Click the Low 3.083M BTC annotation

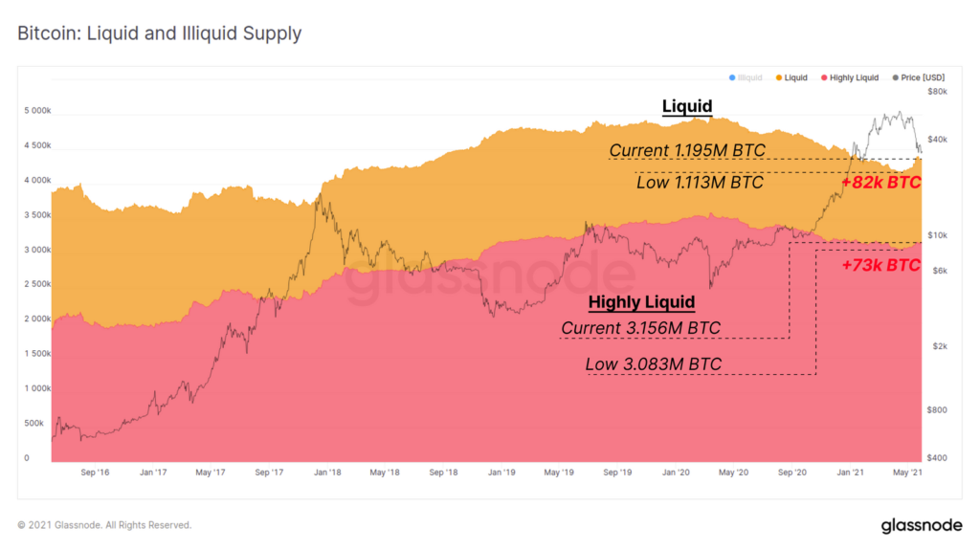[x=653, y=364]
